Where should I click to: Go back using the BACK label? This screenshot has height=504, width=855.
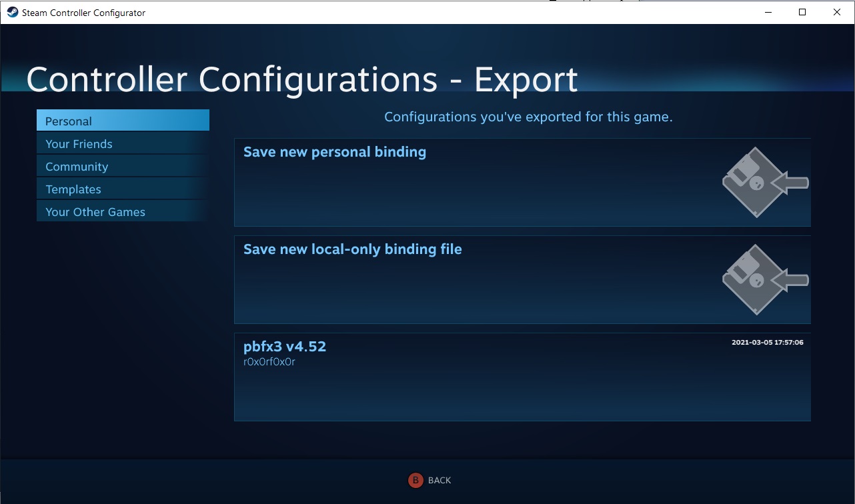tap(440, 480)
